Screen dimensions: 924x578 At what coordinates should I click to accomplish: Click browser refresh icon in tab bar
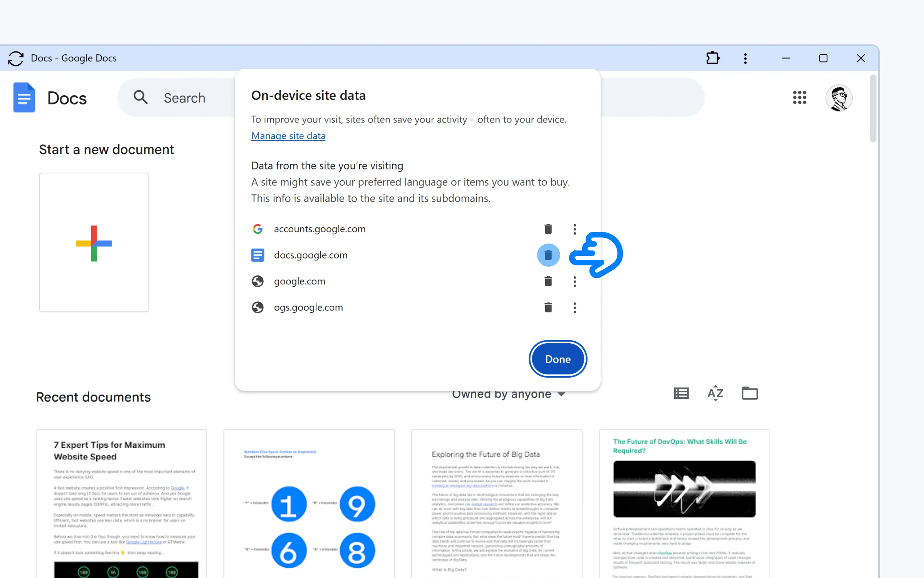[15, 58]
